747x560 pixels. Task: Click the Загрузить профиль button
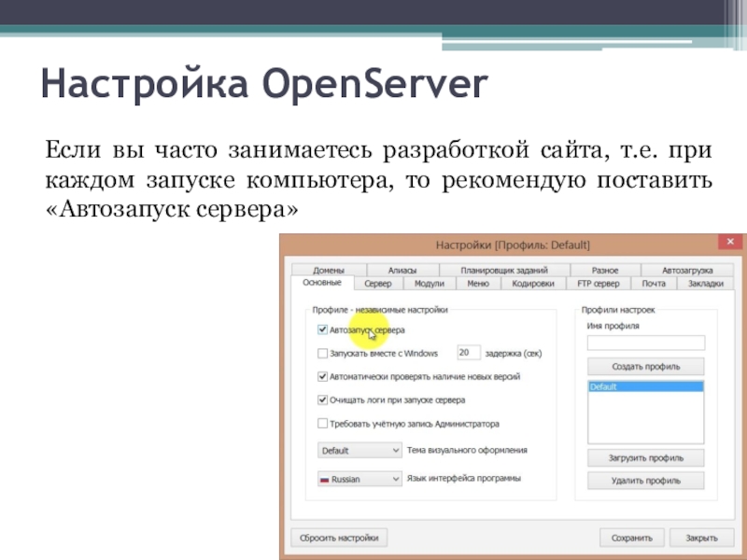point(646,458)
